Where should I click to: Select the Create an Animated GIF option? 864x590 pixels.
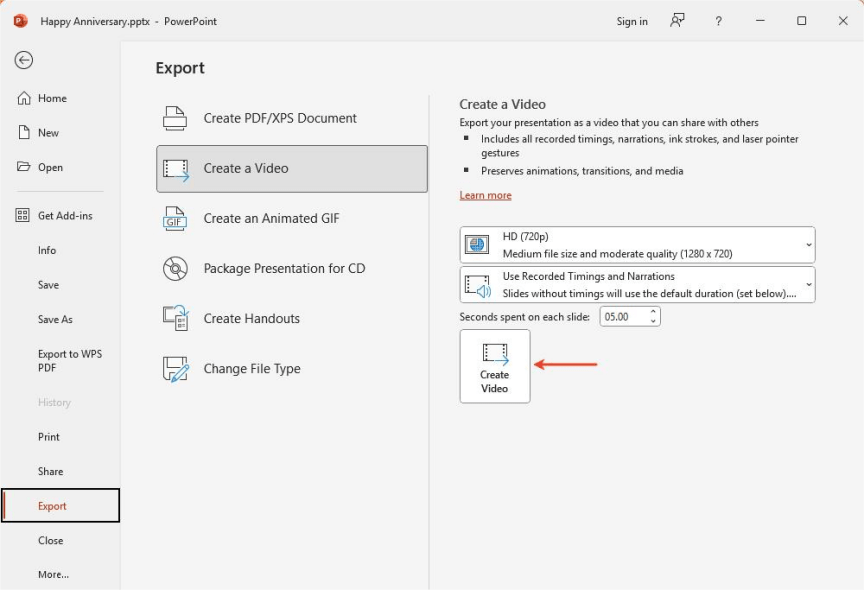tap(271, 218)
